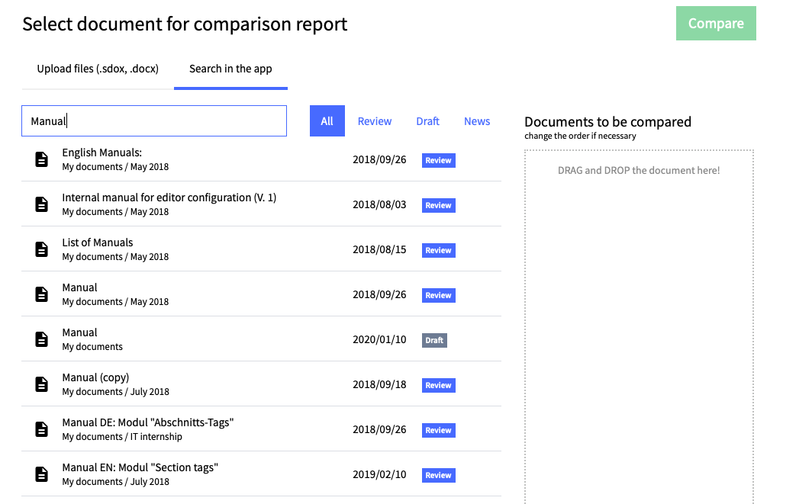Show only Draft documents with the filter
Viewport: 812px width, 504px height.
pos(427,121)
